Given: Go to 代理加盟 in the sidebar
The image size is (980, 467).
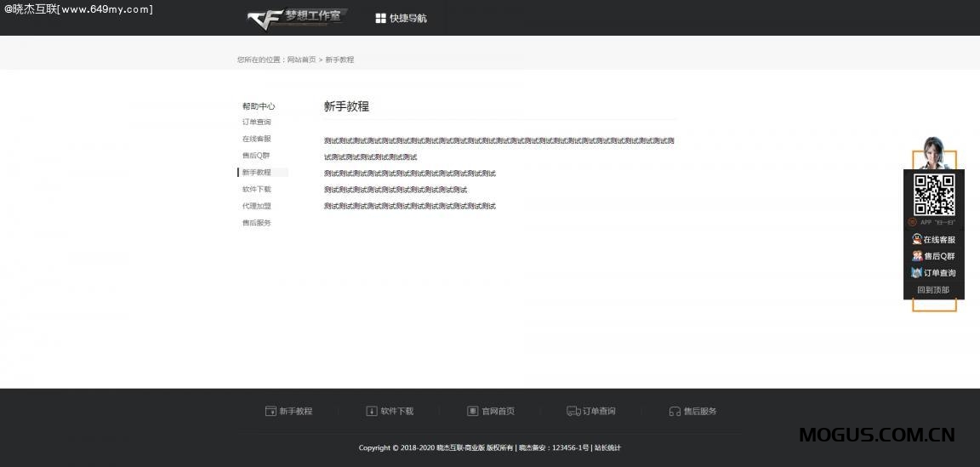Looking at the screenshot, I should pyautogui.click(x=256, y=206).
